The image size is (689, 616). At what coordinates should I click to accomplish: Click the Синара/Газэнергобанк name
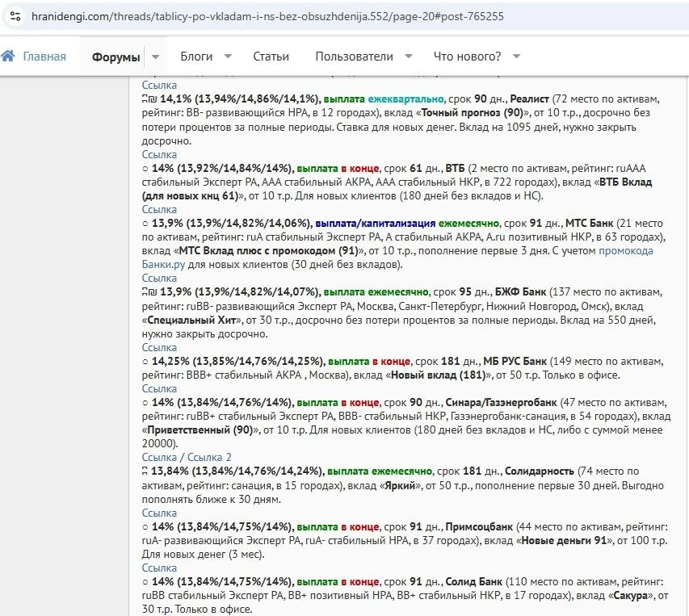tap(501, 402)
